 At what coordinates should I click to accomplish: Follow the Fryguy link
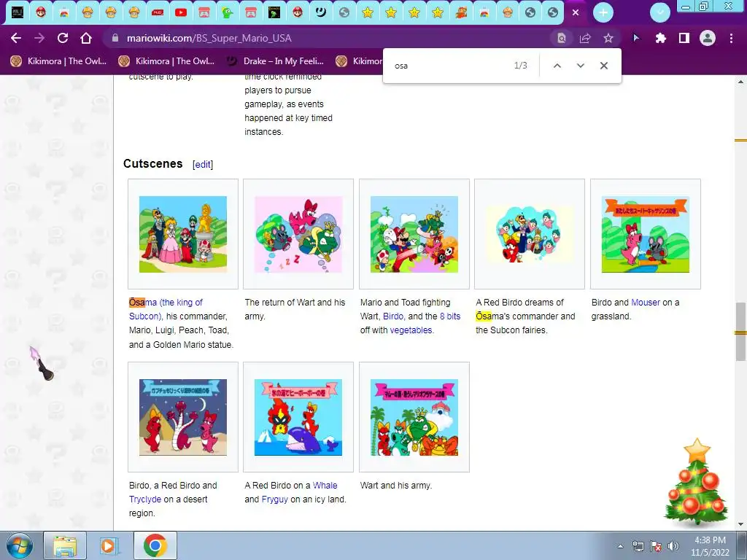coord(275,499)
